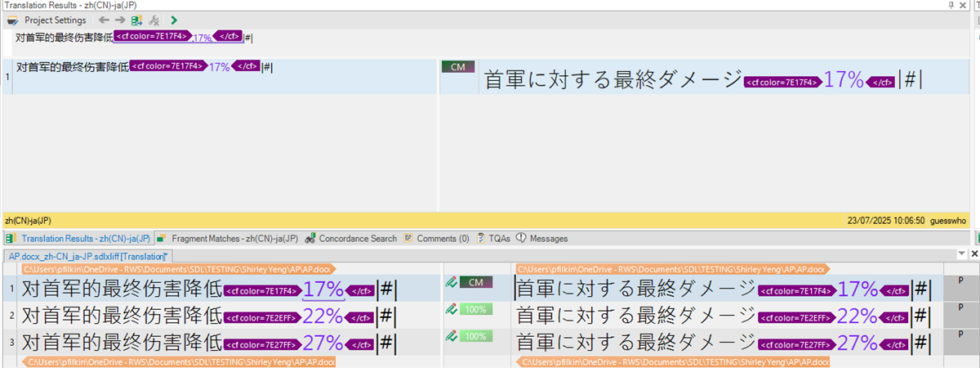Image resolution: width=980 pixels, height=368 pixels.
Task: Click the Concordance Search binoculars icon
Action: [310, 239]
